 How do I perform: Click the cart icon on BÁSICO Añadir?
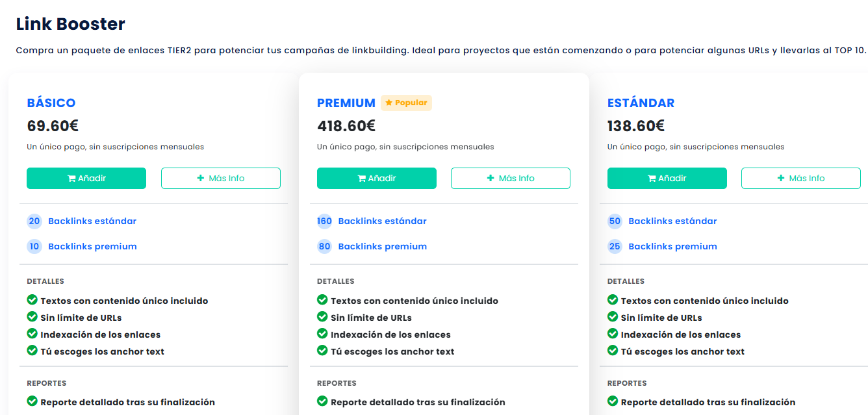pos(71,179)
